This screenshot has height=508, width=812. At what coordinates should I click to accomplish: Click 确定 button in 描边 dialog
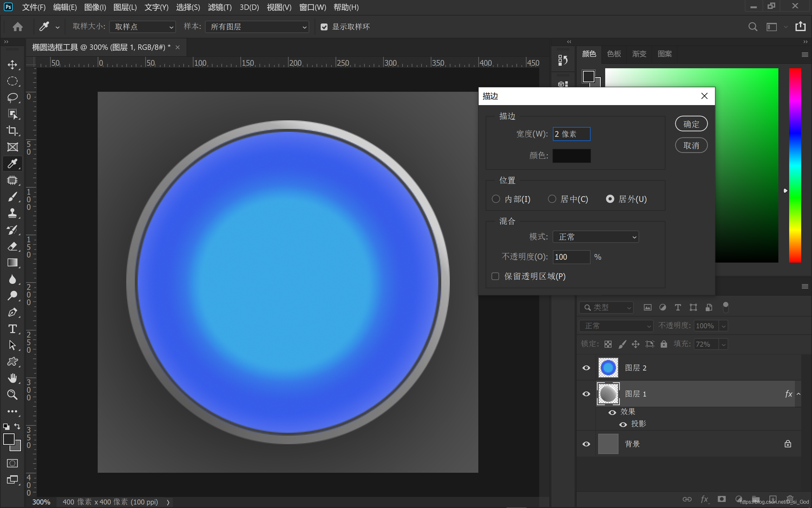click(x=691, y=124)
